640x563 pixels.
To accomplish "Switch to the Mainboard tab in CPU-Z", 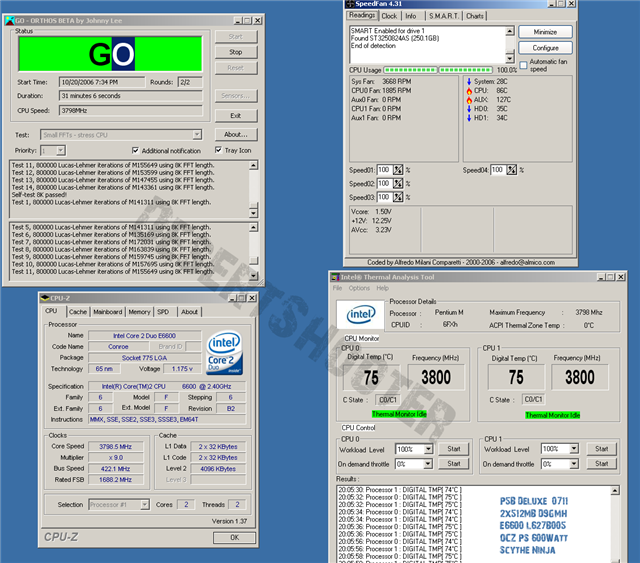I will tap(108, 312).
